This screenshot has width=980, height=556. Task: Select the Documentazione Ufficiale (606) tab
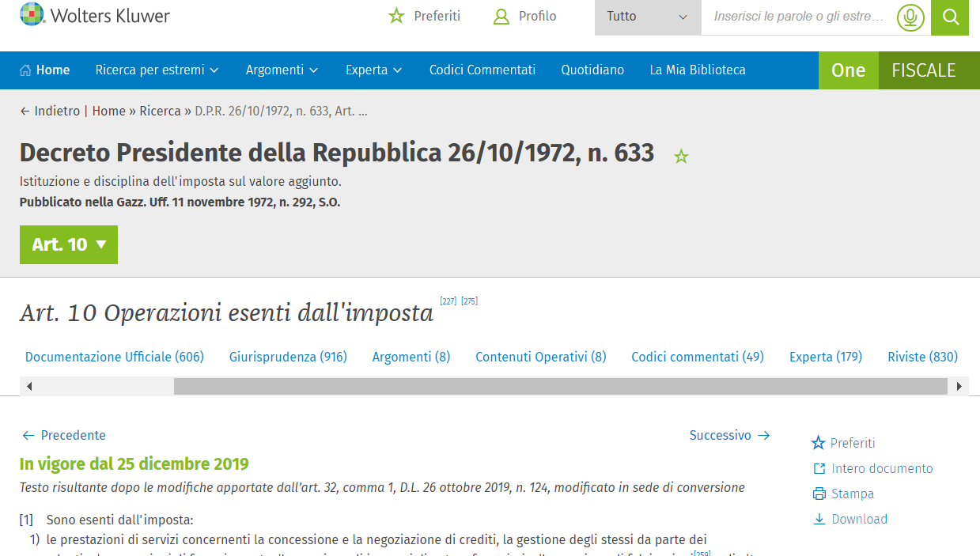point(115,357)
